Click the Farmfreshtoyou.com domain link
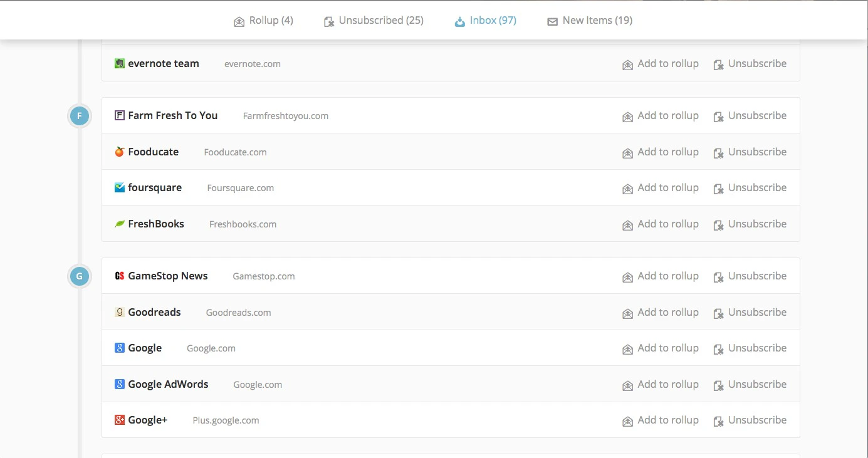Screen dimensions: 868x458 (x=285, y=115)
